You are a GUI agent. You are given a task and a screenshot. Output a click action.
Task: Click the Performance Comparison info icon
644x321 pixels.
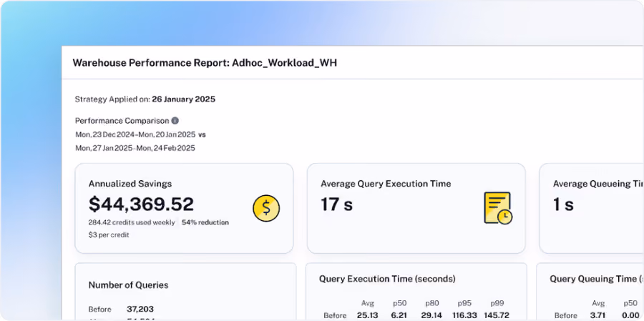point(175,121)
